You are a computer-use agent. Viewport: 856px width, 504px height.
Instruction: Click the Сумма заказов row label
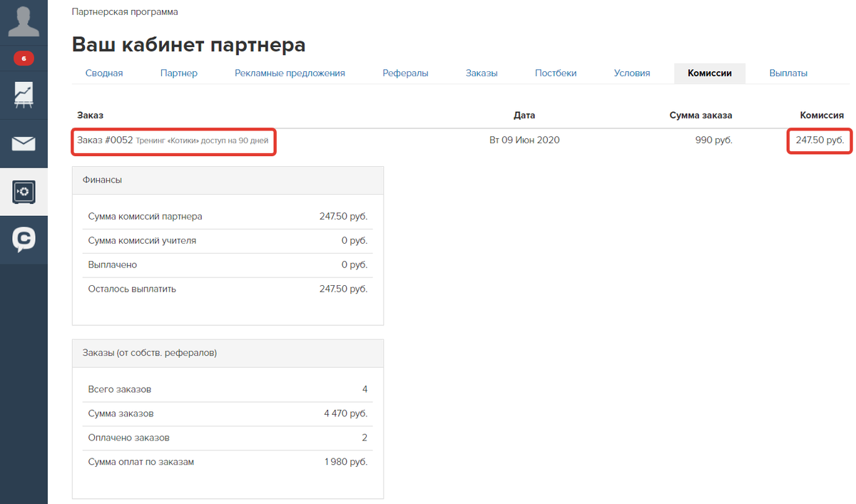[121, 413]
